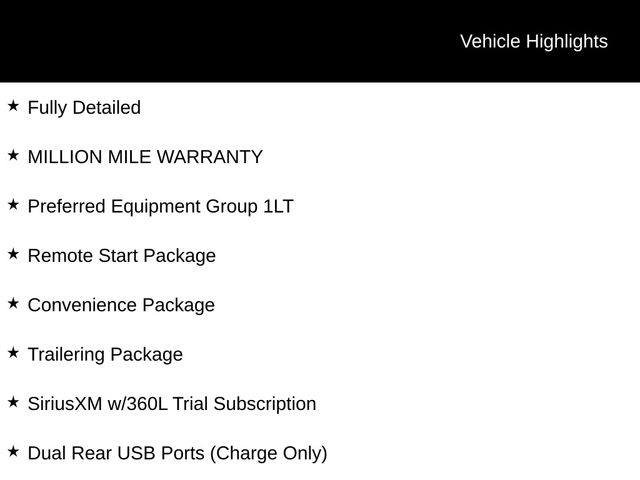
Task: Click the 1LT trim code text
Action: (278, 207)
